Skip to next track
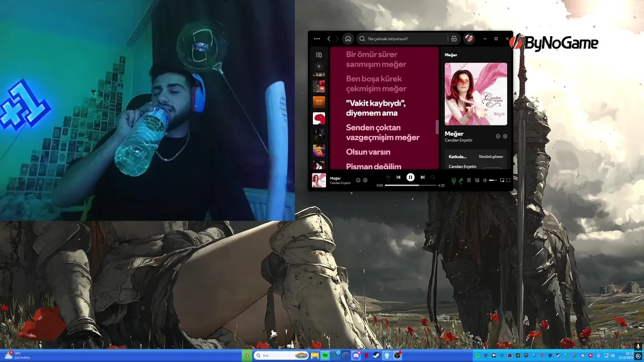This screenshot has width=644, height=362. [x=423, y=177]
